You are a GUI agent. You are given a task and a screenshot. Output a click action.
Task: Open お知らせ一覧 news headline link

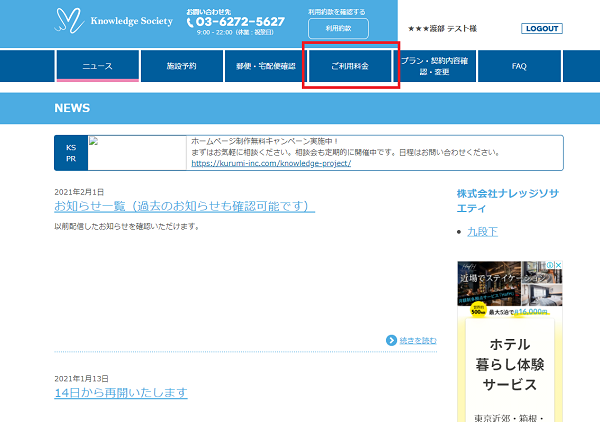click(184, 206)
